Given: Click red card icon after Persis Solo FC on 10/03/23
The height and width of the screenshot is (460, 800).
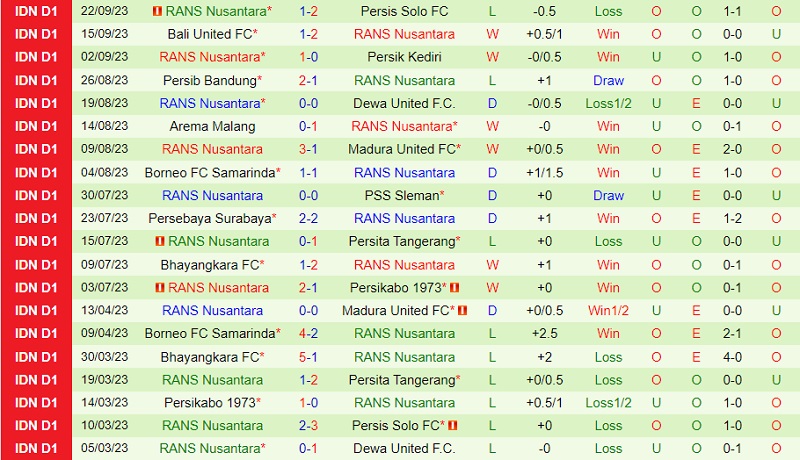Looking at the screenshot, I should (x=451, y=425).
